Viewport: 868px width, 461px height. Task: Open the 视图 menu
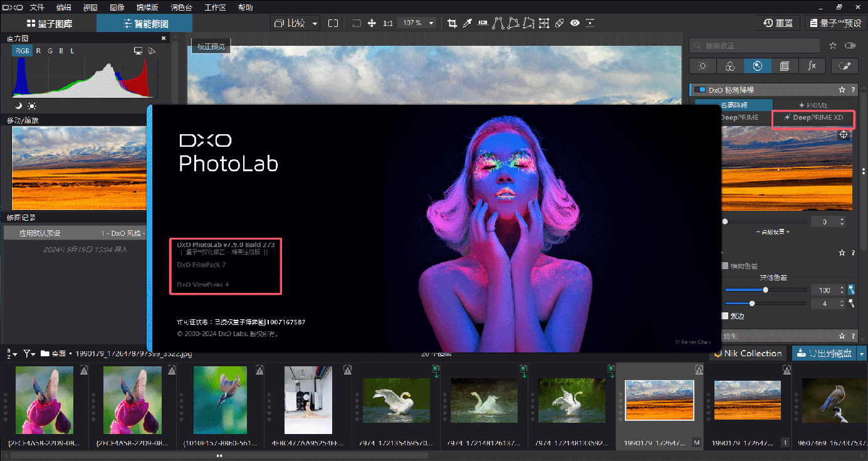[90, 7]
